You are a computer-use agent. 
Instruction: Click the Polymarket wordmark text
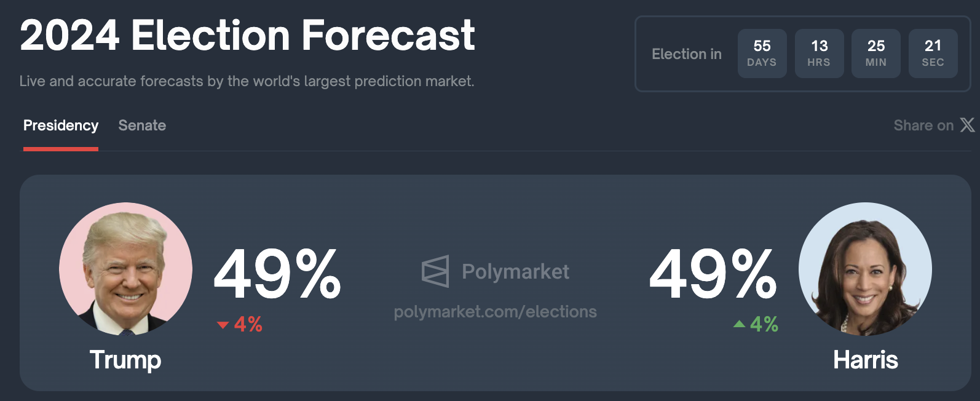pyautogui.click(x=515, y=271)
